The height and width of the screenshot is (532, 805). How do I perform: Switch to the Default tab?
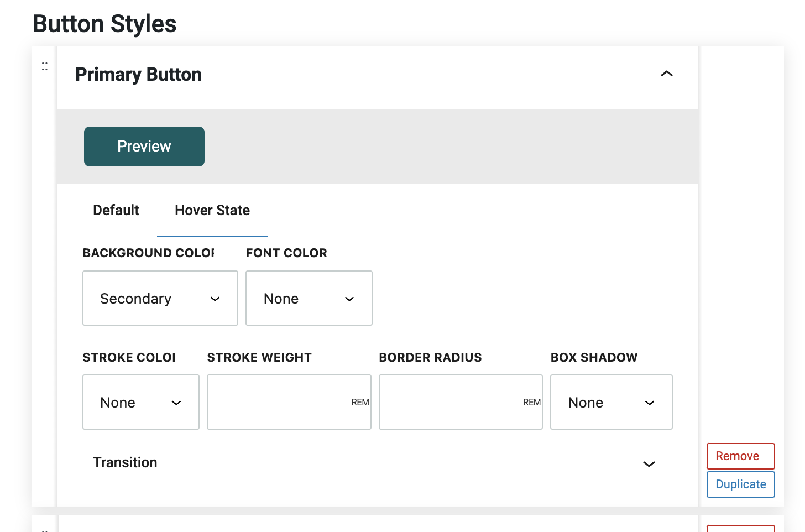pyautogui.click(x=116, y=211)
